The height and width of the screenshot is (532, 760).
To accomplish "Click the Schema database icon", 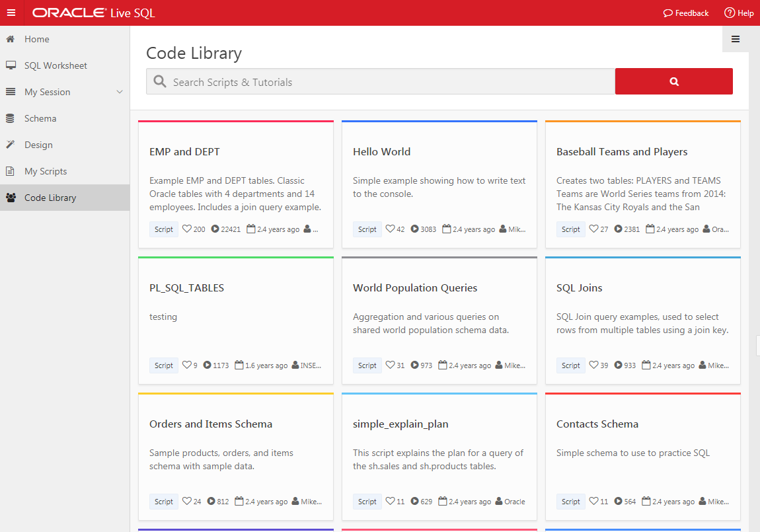I will [x=10, y=118].
